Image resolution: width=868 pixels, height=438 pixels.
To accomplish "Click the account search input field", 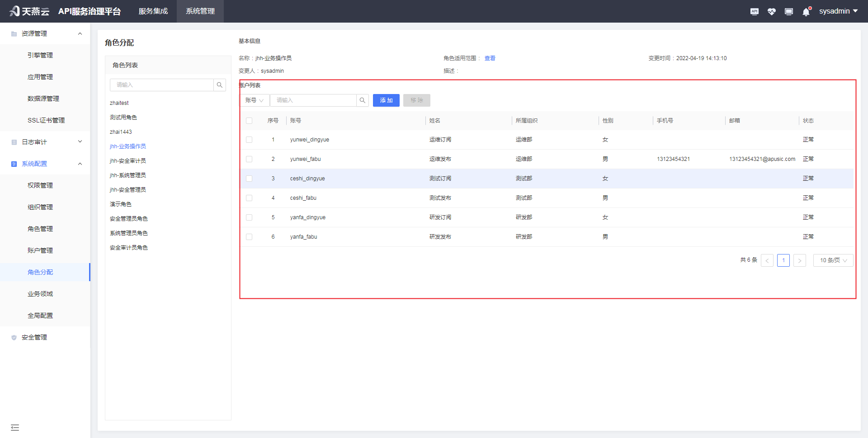I will 313,100.
